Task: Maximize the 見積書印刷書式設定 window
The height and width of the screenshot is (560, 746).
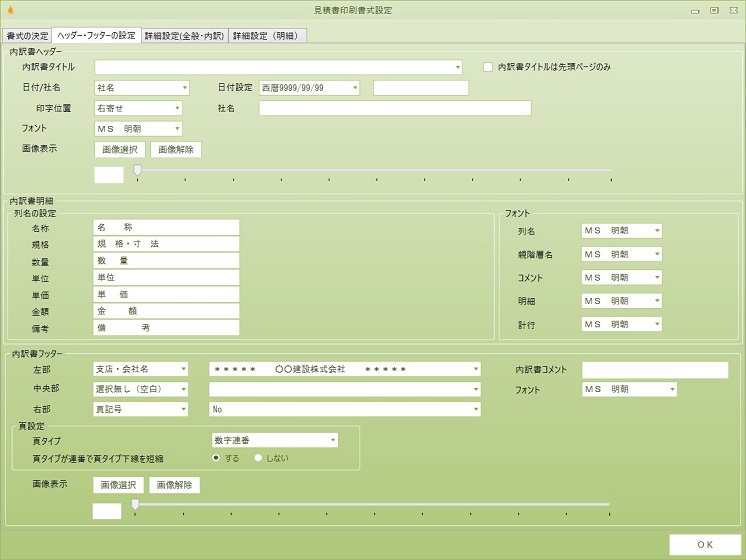Action: point(714,10)
